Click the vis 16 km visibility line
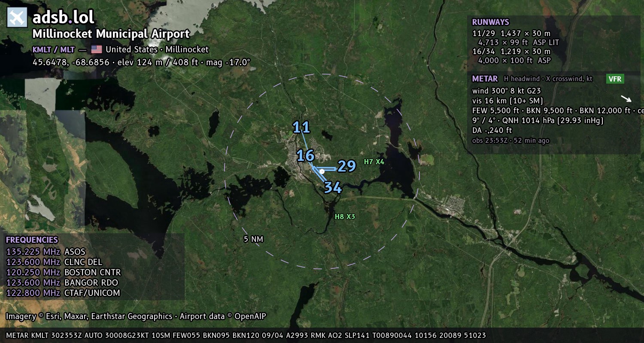644x343 pixels. point(508,101)
